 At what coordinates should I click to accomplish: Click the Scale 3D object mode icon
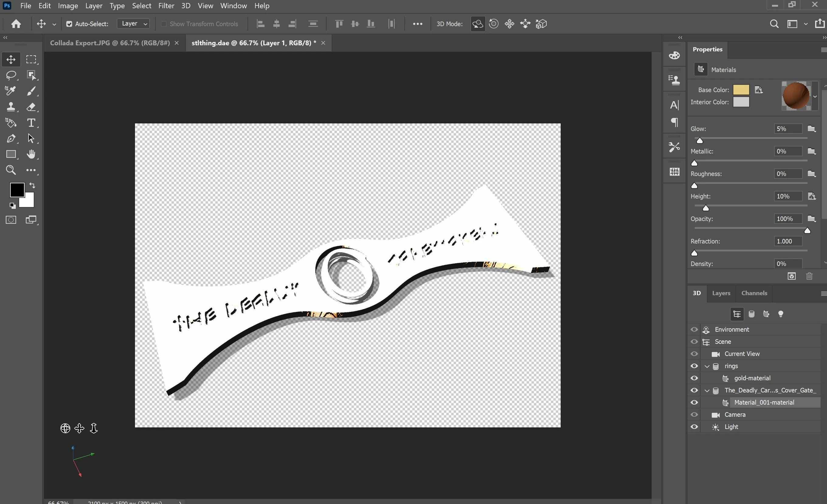[541, 24]
